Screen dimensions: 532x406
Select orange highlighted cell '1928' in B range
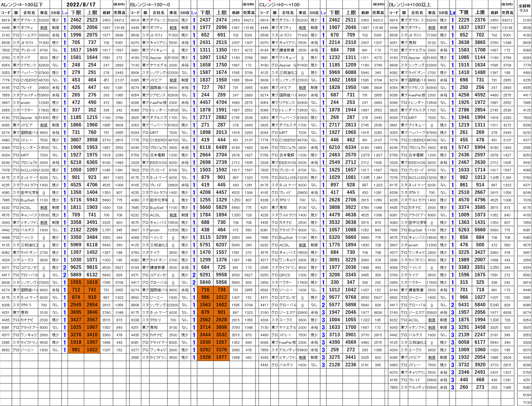[x=205, y=357]
